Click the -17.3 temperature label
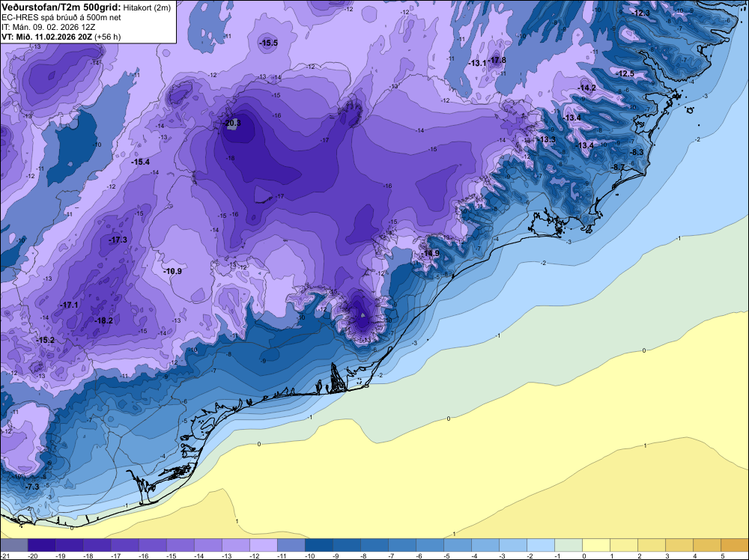Image resolution: width=749 pixels, height=560 pixels. pyautogui.click(x=118, y=240)
